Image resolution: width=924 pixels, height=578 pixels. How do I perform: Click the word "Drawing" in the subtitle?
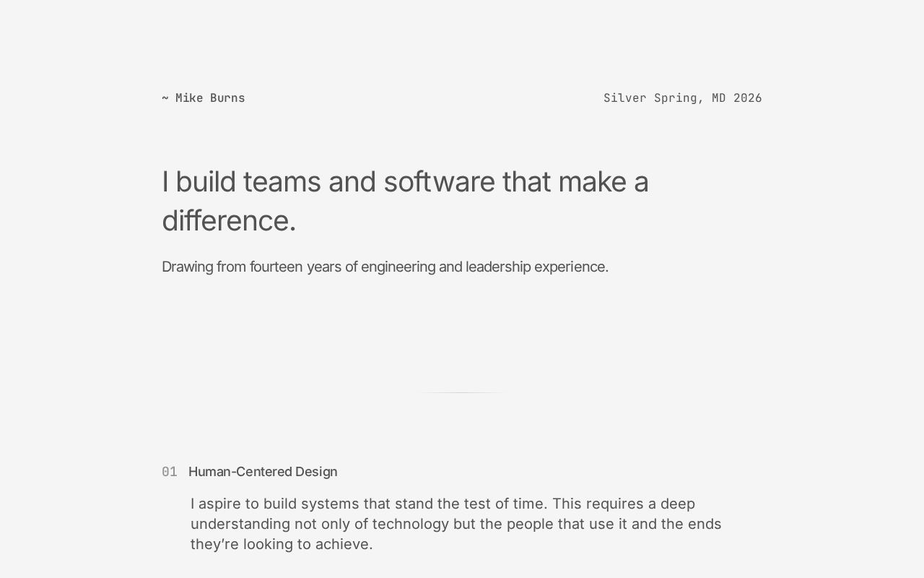[188, 267]
